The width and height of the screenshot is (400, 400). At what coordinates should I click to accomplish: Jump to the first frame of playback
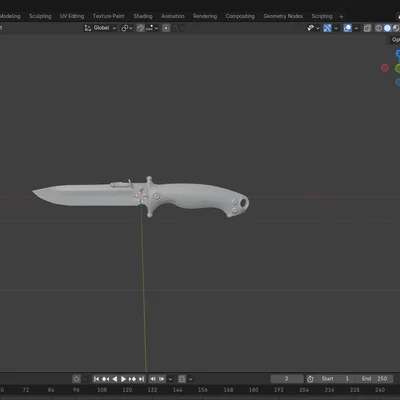(x=96, y=379)
